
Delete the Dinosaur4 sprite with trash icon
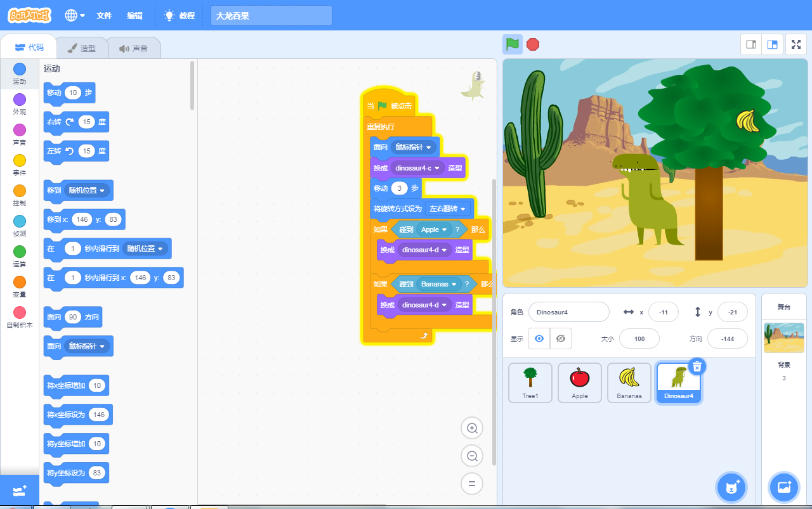[697, 366]
